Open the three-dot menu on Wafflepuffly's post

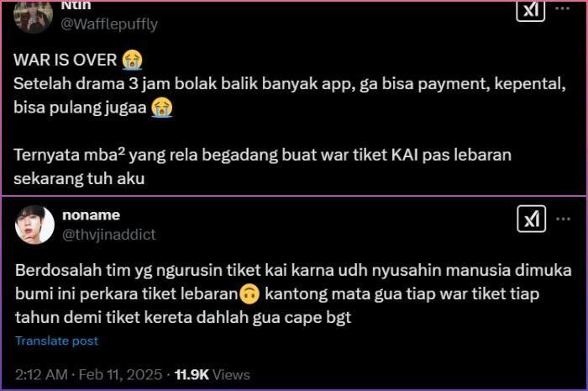pos(563,8)
